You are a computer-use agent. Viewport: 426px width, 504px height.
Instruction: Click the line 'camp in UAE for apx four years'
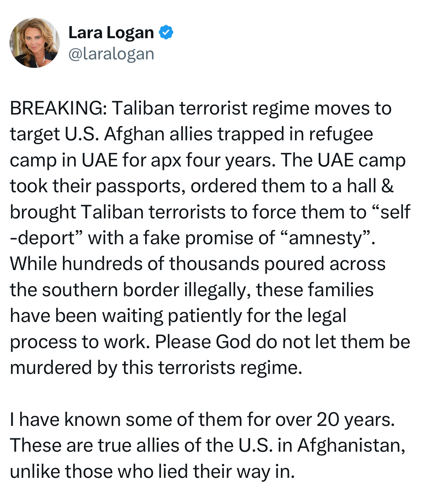pyautogui.click(x=208, y=160)
